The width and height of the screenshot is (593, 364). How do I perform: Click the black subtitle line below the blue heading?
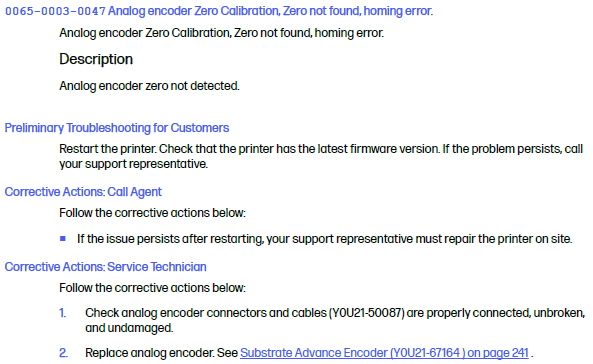(222, 33)
